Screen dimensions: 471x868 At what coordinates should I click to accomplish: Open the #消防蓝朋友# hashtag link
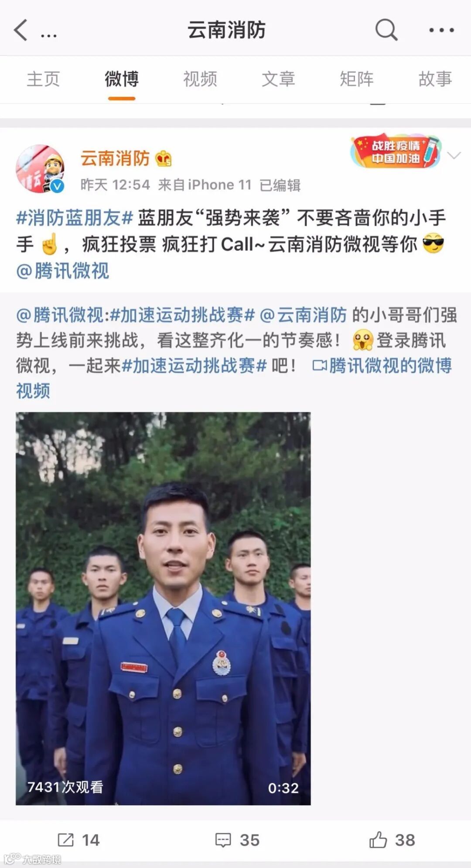tap(75, 218)
